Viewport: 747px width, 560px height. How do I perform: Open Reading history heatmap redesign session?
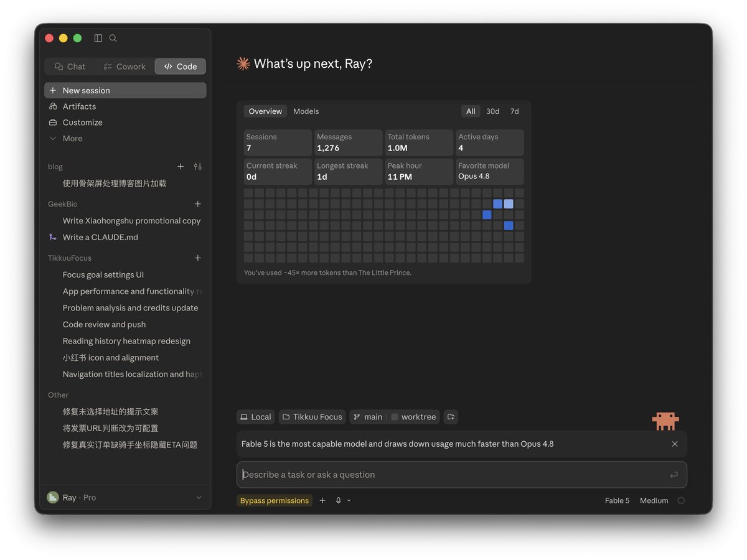[x=125, y=342]
